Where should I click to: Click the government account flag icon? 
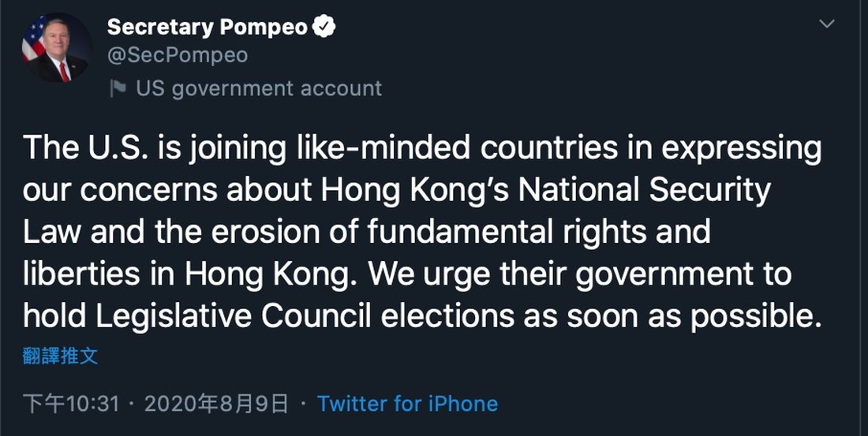[x=118, y=88]
